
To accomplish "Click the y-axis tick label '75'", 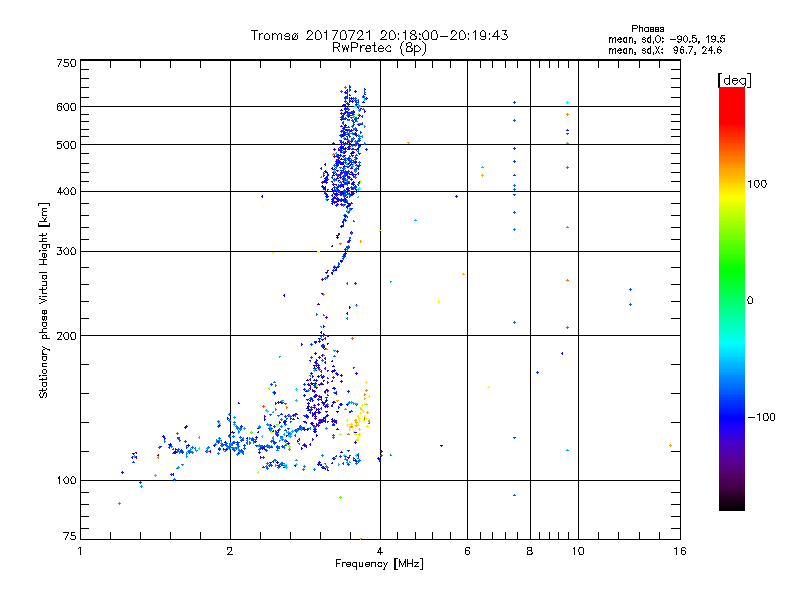I will pos(70,536).
